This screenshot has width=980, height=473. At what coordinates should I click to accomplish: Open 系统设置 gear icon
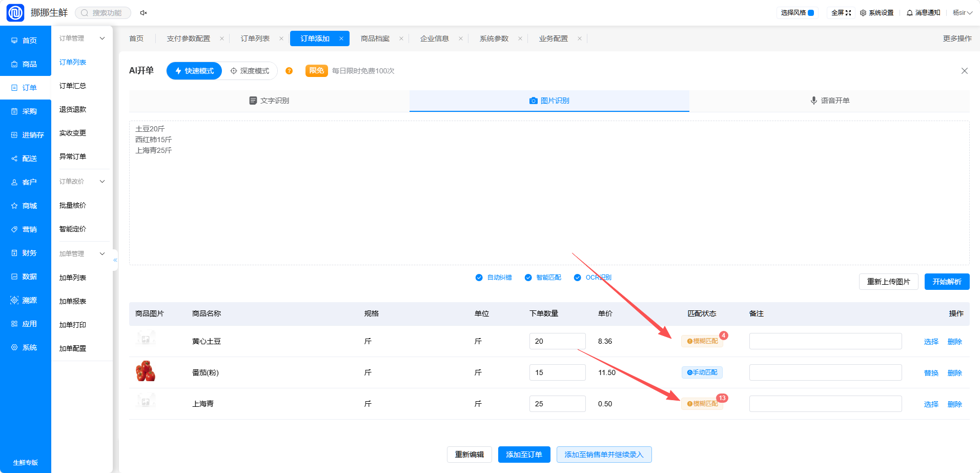(x=863, y=13)
